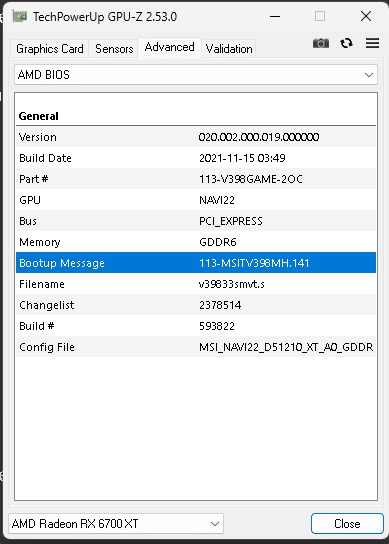Viewport: 389px width, 544px height.
Task: Select the Advanced tab
Action: pos(169,47)
